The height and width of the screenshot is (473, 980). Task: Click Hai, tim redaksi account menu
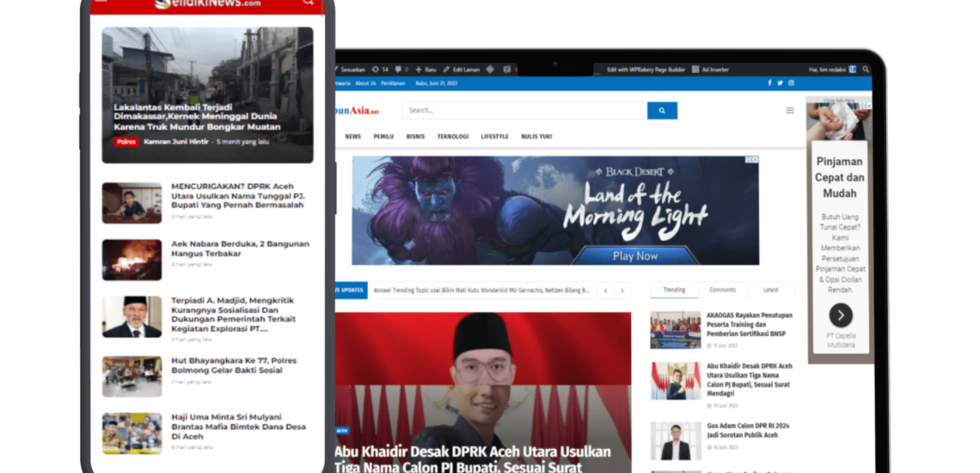832,70
